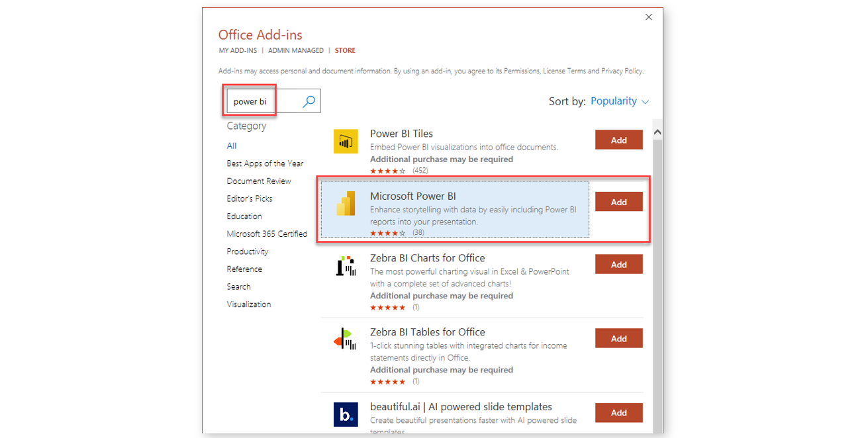
Task: Click the beautiful.ai logo icon
Action: click(x=346, y=414)
